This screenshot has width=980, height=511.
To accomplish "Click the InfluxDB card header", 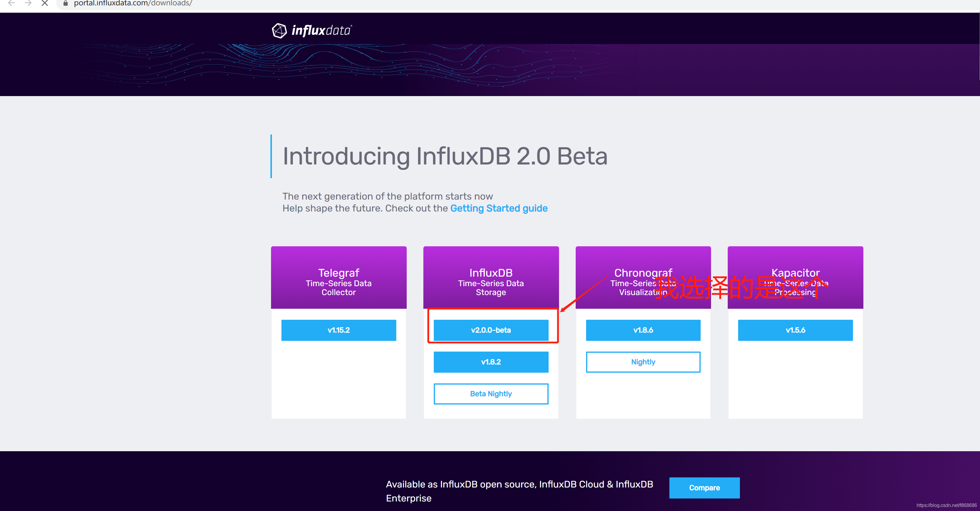I will pyautogui.click(x=491, y=278).
